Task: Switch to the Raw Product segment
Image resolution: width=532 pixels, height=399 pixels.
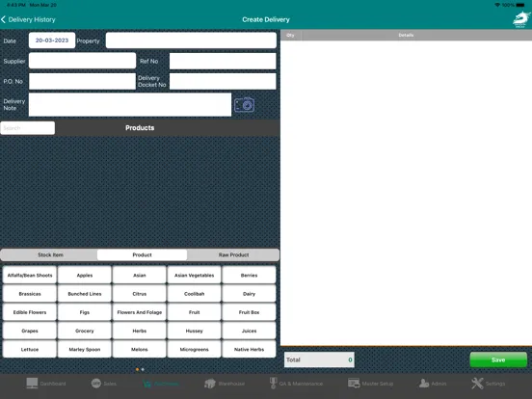Action: [233, 254]
